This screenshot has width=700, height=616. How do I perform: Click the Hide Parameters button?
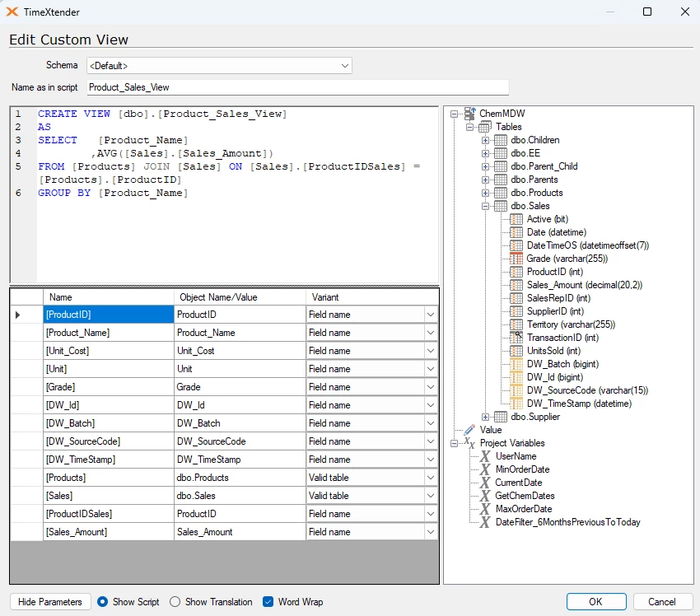pyautogui.click(x=50, y=602)
